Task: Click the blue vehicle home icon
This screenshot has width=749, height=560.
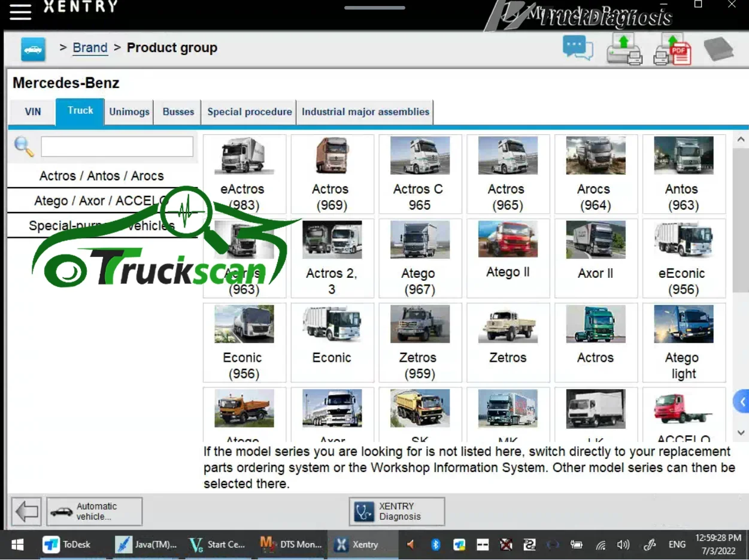Action: click(x=34, y=49)
